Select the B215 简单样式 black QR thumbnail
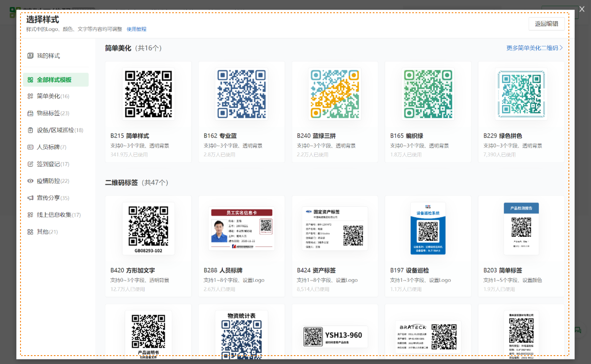The image size is (591, 364). tap(148, 94)
